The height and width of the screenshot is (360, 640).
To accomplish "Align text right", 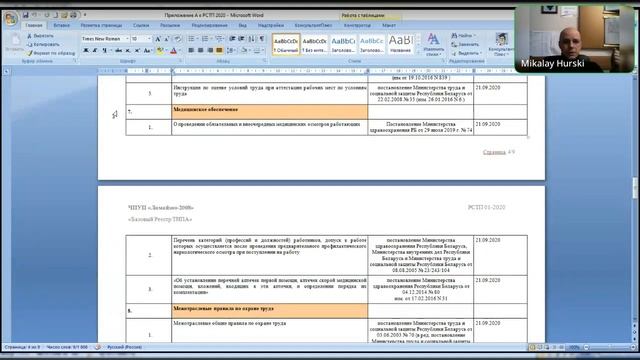I will click(x=210, y=51).
